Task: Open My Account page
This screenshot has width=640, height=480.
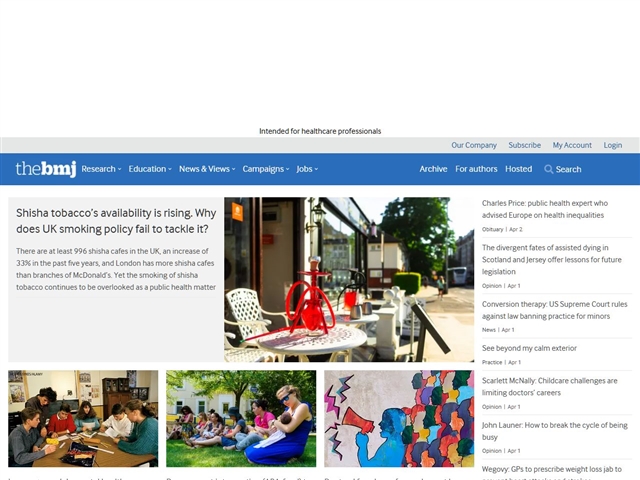Action: click(x=572, y=145)
